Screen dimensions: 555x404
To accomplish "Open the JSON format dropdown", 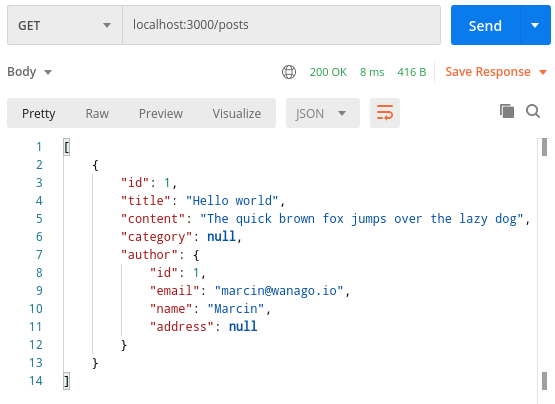I will [323, 113].
